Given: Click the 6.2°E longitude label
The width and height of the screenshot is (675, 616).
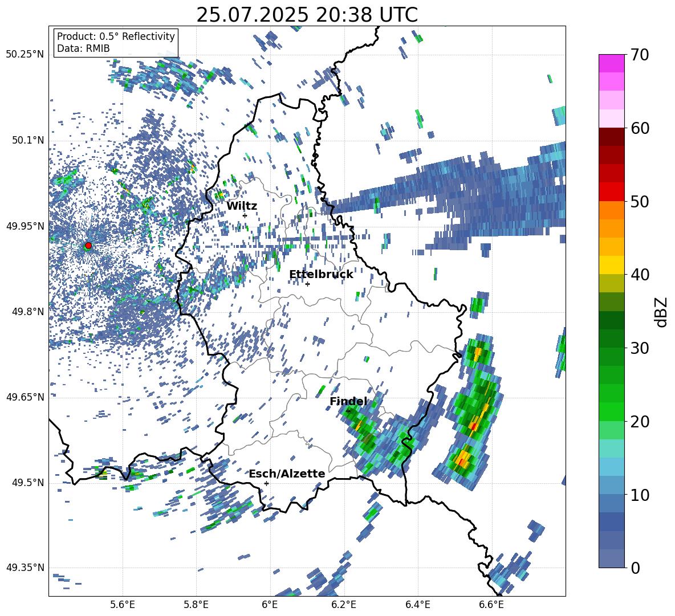Looking at the screenshot, I should click(x=344, y=605).
